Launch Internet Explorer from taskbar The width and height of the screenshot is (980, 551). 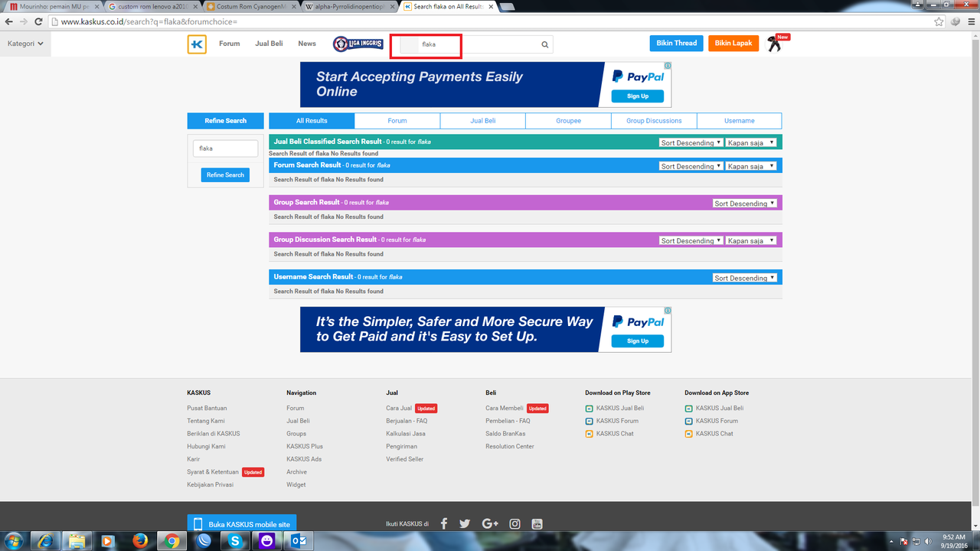click(x=44, y=540)
